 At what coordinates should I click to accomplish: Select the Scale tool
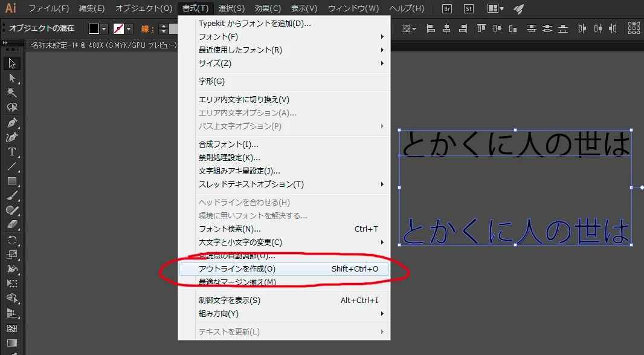point(12,255)
